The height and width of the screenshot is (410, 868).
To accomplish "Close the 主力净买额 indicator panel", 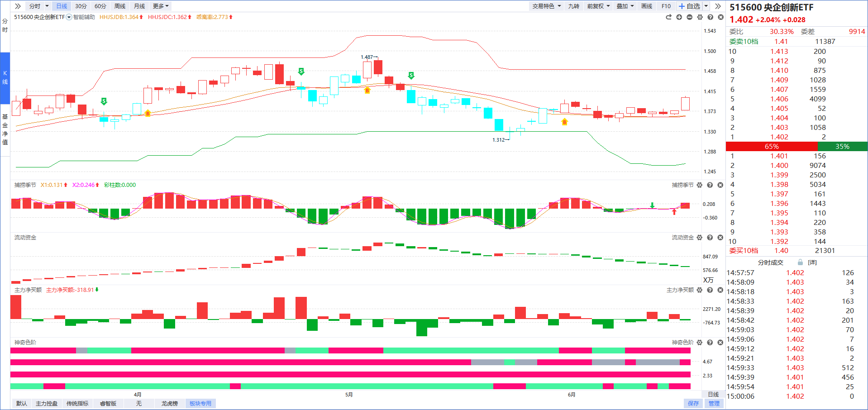I will 720,290.
